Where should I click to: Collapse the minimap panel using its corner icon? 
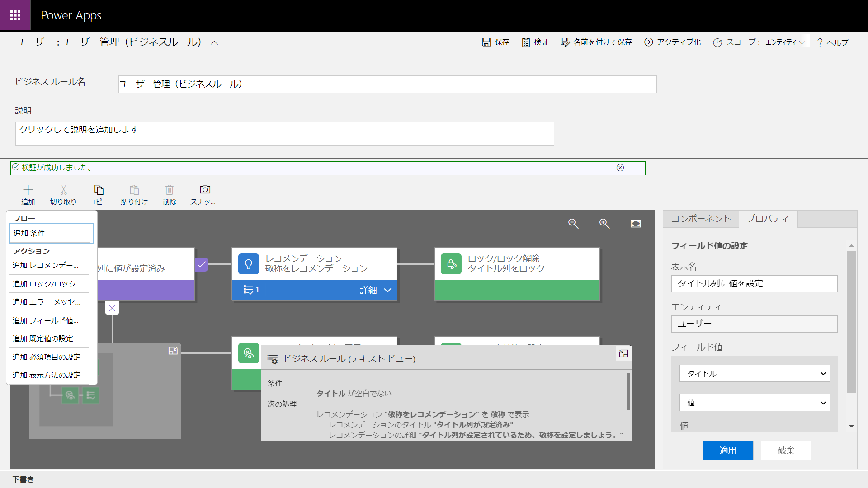[173, 351]
